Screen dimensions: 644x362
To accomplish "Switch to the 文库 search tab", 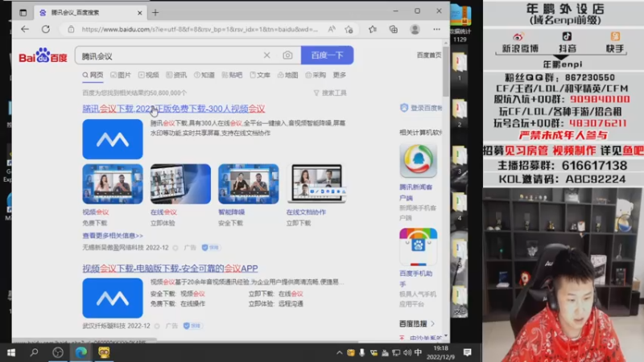I will pos(260,75).
